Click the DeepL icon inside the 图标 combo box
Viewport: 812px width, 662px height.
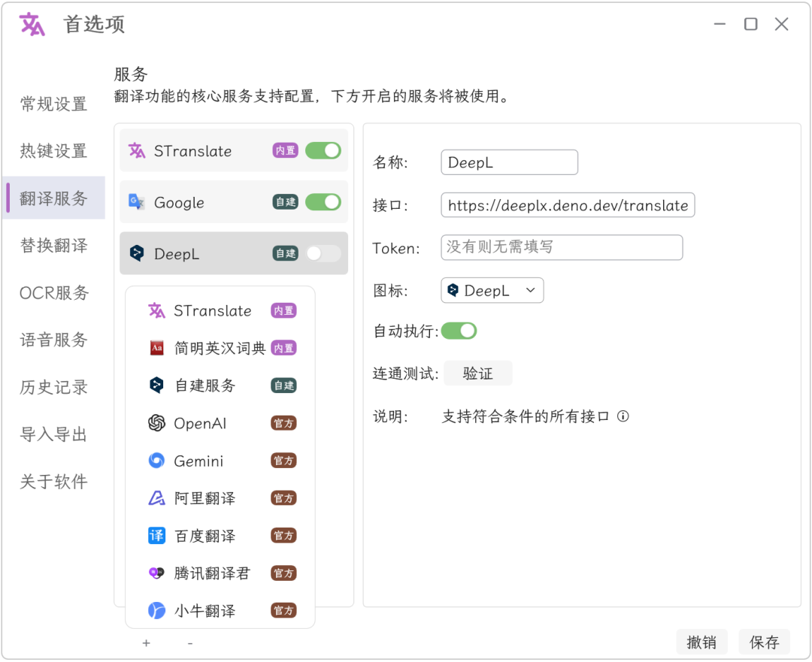click(x=453, y=290)
